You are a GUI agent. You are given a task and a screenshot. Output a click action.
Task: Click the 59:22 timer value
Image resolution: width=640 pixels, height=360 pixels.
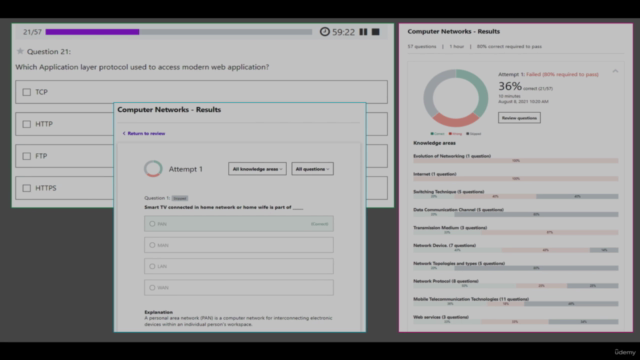coord(343,32)
